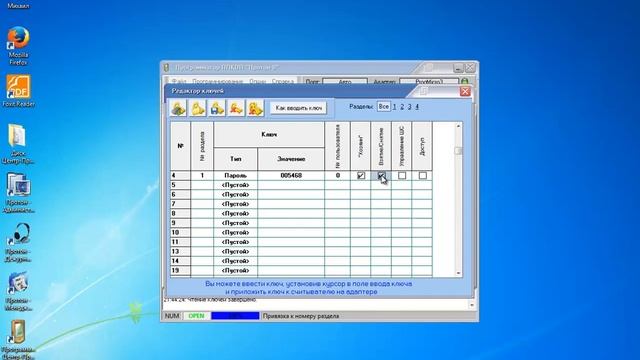Click the 'Ключ' column group header
The image size is (640, 360).
(x=269, y=135)
